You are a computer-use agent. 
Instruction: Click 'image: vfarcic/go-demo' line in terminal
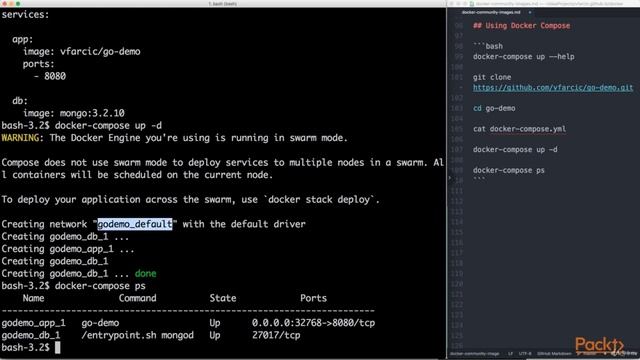tap(82, 51)
